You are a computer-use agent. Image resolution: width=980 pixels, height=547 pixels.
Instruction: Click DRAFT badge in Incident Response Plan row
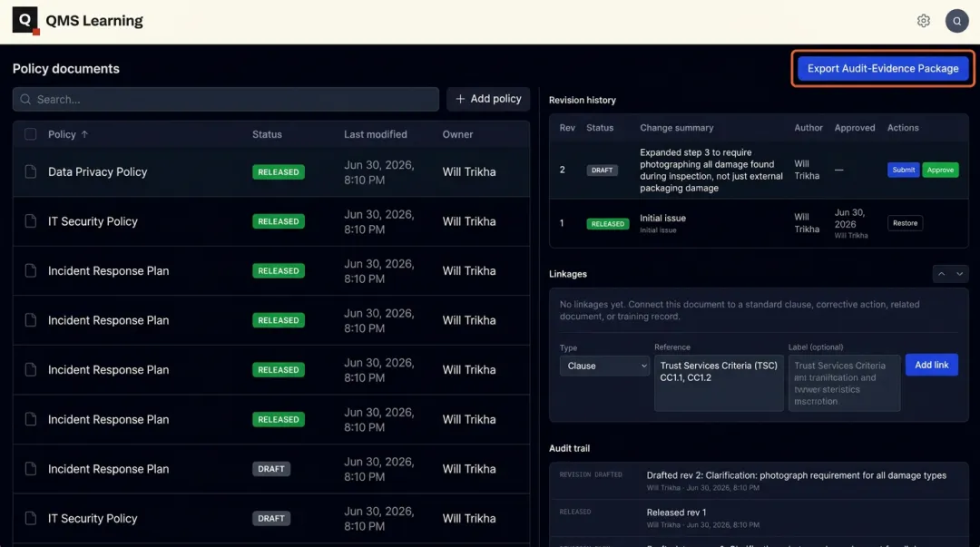coord(271,469)
